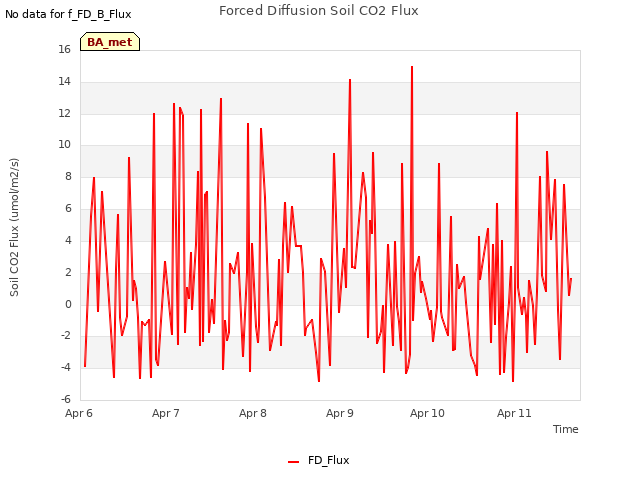Click the 'Apr 9' x-axis tick label
The image size is (640, 480).
(340, 413)
